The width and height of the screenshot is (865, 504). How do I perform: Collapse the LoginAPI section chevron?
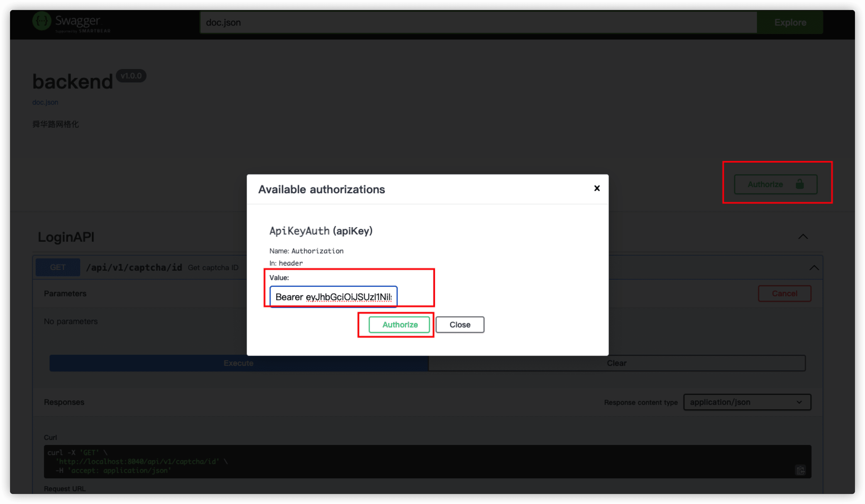click(x=803, y=237)
